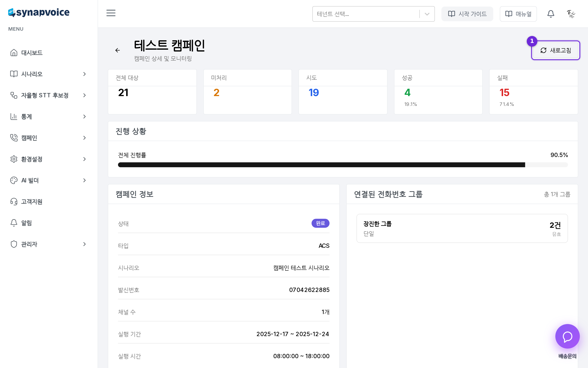Open the 알림 menu item
Screen dimensions: 588x368
pos(49,223)
